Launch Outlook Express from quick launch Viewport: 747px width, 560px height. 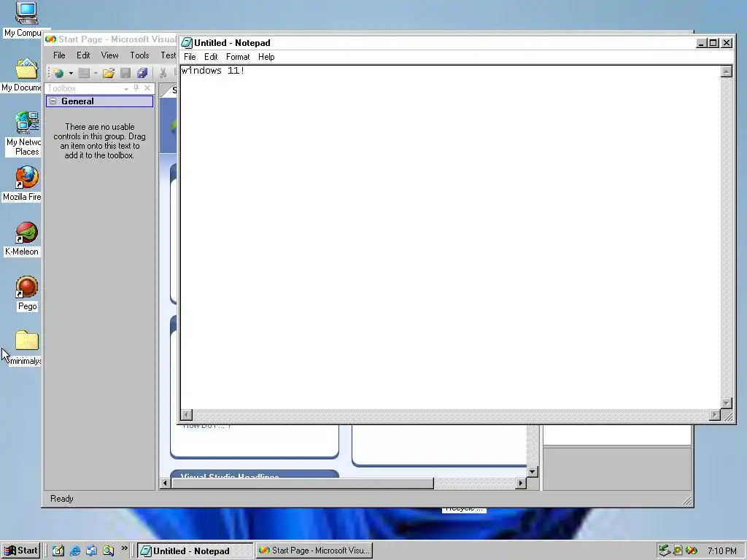tap(91, 551)
